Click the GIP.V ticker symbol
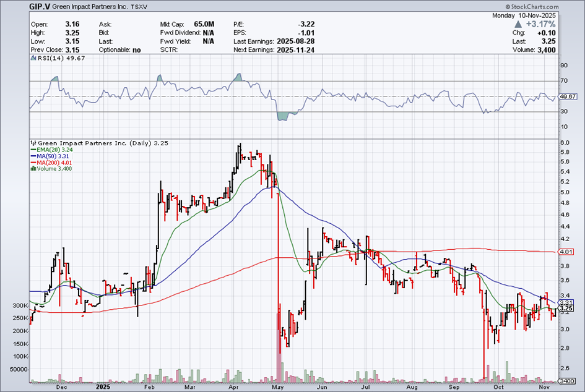The width and height of the screenshot is (585, 392). click(40, 7)
